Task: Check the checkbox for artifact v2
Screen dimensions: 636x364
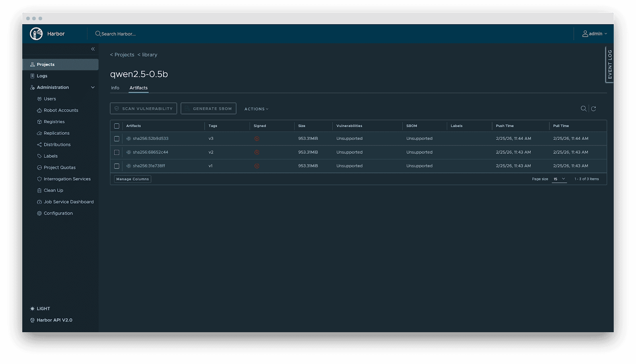Action: 116,152
